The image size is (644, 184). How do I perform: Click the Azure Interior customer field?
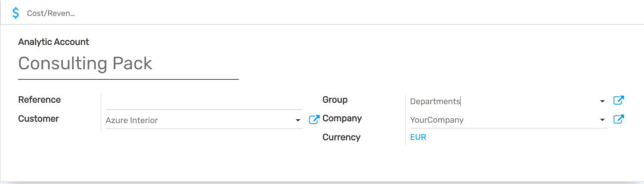click(198, 120)
